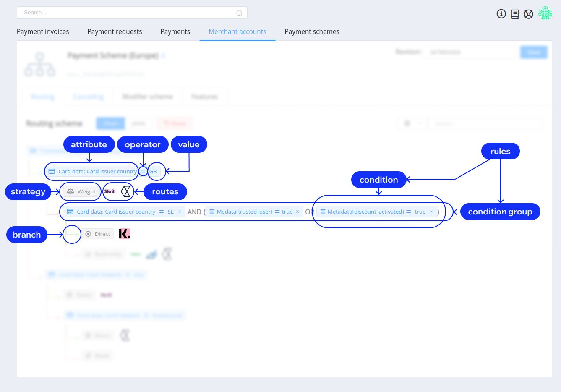
Task: Click the lifebuoy support icon
Action: tap(528, 14)
